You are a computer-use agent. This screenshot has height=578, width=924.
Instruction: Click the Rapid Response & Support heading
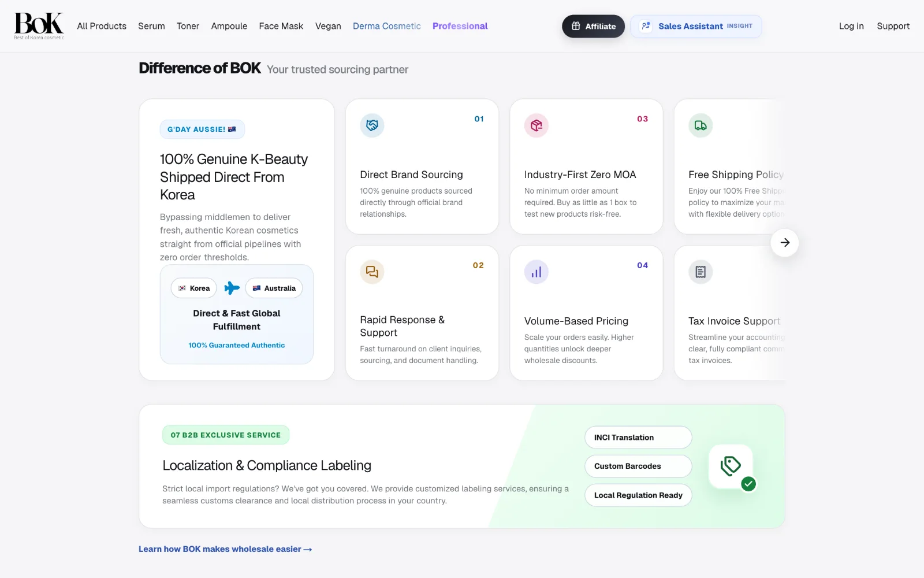point(403,326)
